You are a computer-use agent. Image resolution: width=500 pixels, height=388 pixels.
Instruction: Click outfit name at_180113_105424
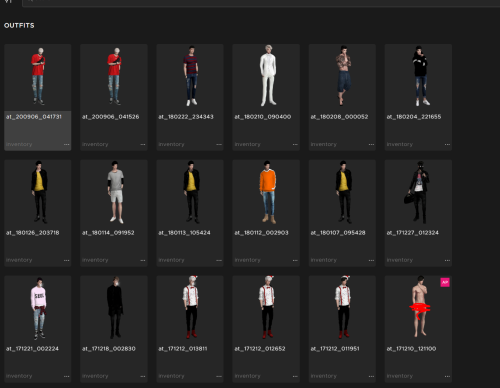pos(184,233)
